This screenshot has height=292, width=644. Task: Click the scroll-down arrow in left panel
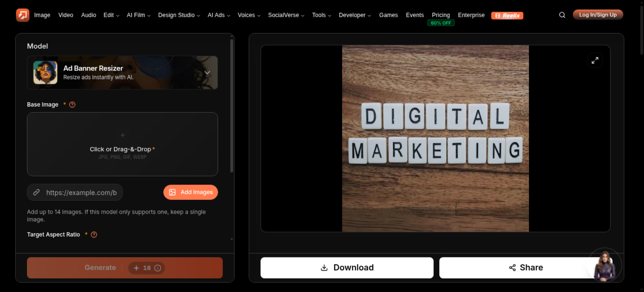[232, 239]
